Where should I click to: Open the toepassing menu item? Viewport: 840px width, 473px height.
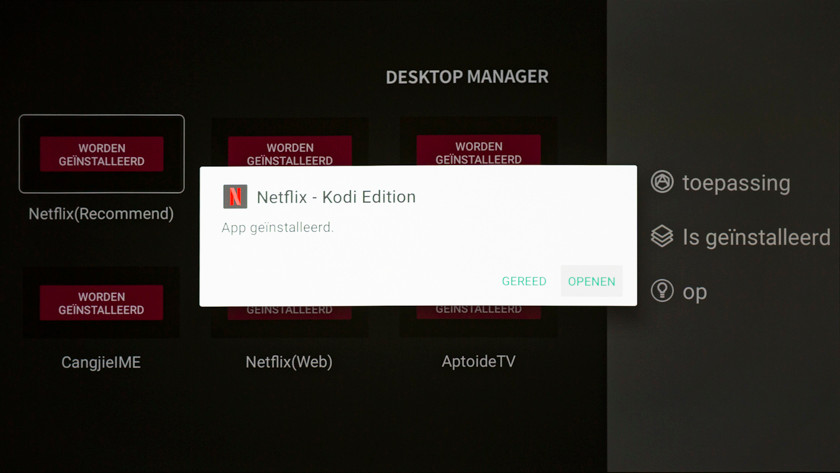tap(721, 183)
